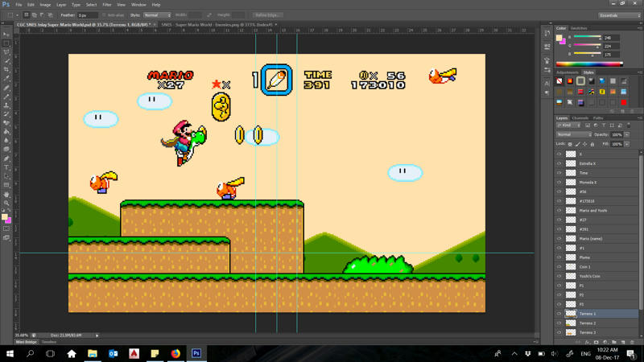The image size is (644, 362).
Task: Pick the Crop tool in toolbox
Action: [x=6, y=70]
